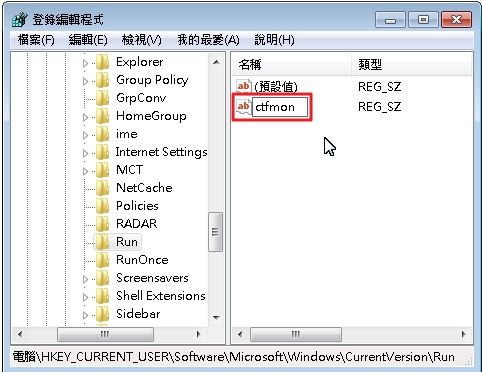Image resolution: width=482 pixels, height=372 pixels.
Task: Expand the Sidebar key
Action: pos(85,315)
